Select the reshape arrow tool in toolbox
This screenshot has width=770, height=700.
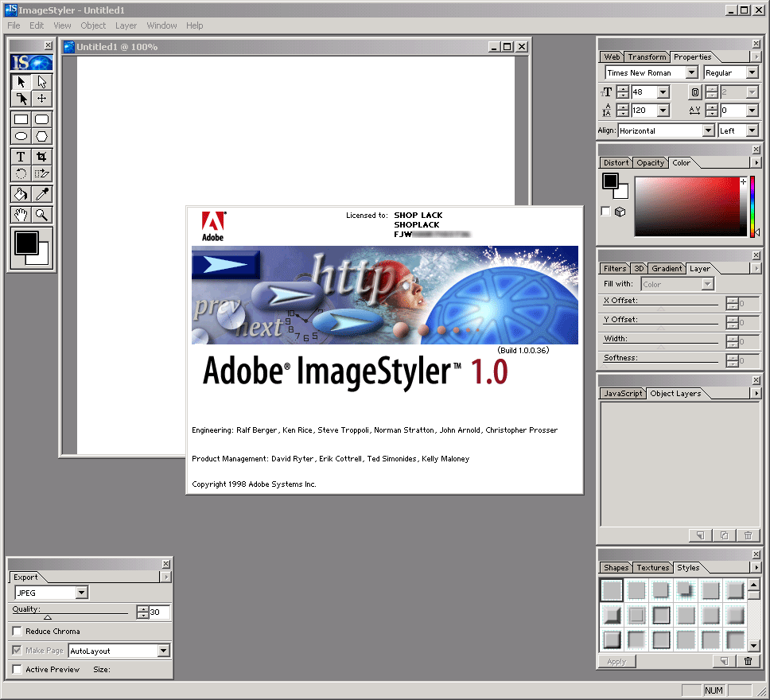[21, 99]
